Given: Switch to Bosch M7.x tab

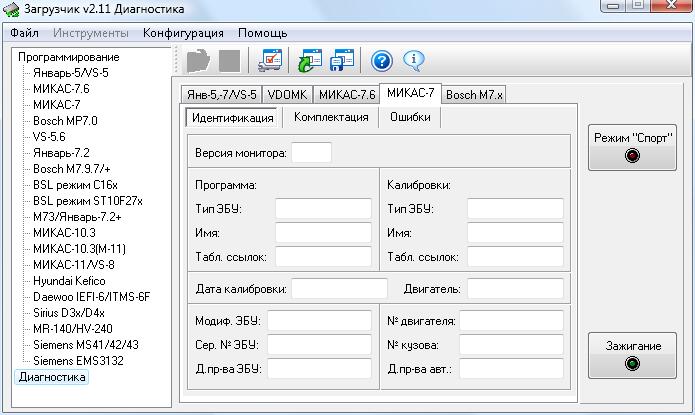Looking at the screenshot, I should [474, 94].
